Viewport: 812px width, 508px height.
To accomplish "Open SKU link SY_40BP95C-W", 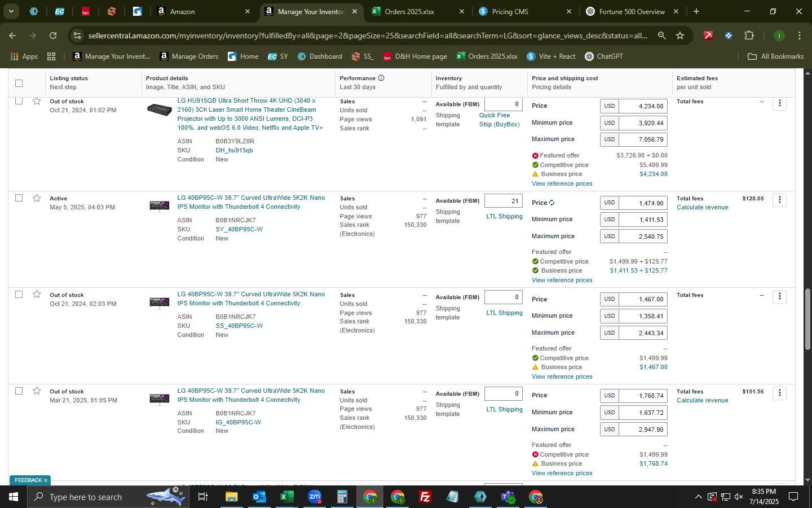I will (x=239, y=229).
